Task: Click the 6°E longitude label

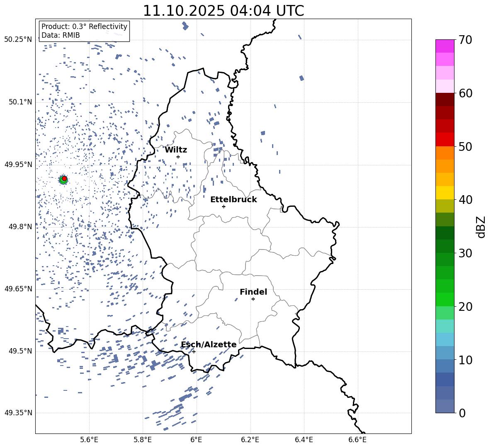Action: click(196, 440)
